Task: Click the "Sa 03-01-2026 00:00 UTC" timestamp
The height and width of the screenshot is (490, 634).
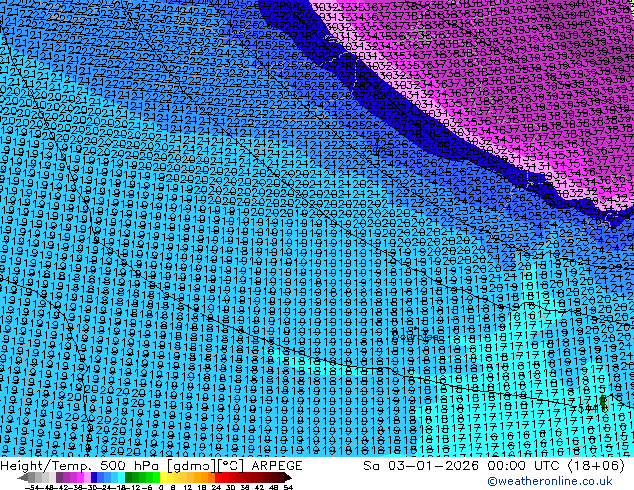Action: coord(463,466)
